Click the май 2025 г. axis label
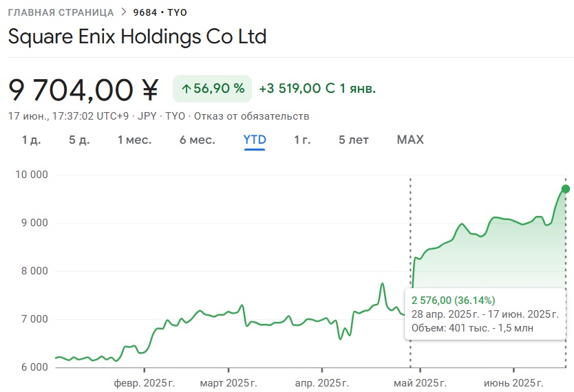Viewport: 574px width, 392px height. [x=421, y=382]
